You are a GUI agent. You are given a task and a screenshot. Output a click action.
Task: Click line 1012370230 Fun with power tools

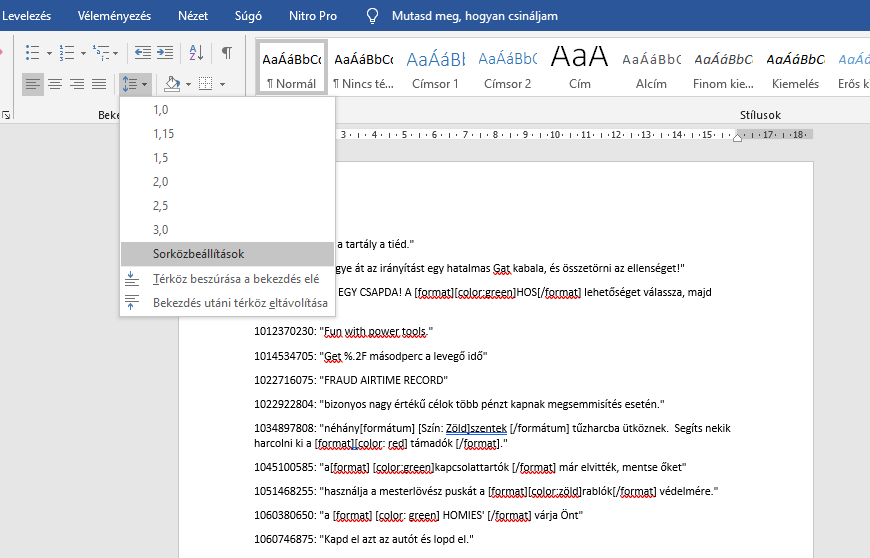point(343,332)
